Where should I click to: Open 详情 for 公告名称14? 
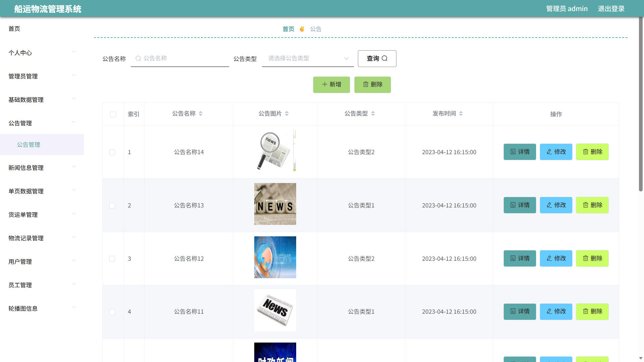click(x=520, y=152)
